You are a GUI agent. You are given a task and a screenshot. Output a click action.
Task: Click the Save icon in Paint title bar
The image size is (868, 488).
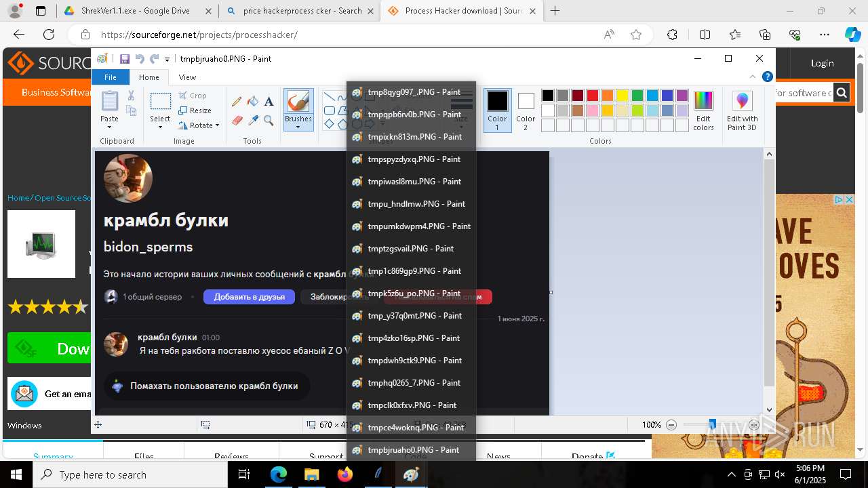125,59
